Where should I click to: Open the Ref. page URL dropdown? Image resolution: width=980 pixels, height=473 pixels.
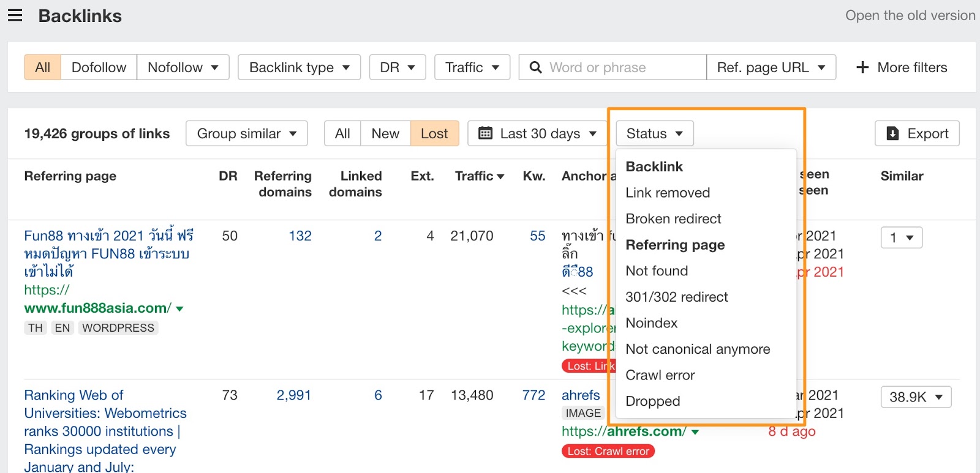tap(771, 67)
